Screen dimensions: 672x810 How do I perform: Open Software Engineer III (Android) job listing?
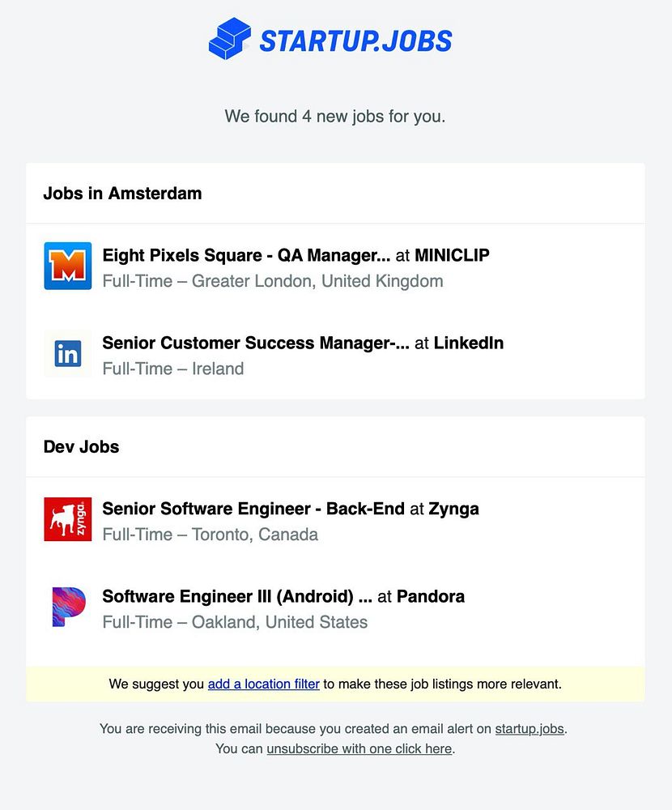pyautogui.click(x=236, y=597)
